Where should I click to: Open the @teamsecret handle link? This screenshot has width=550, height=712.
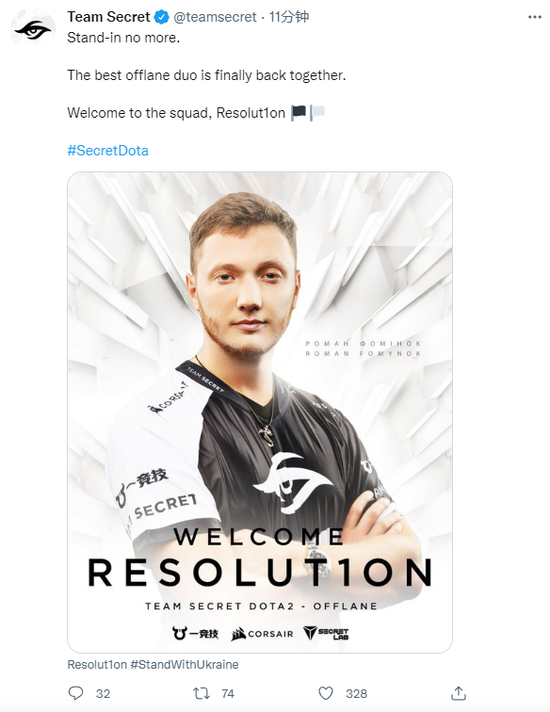click(x=215, y=17)
